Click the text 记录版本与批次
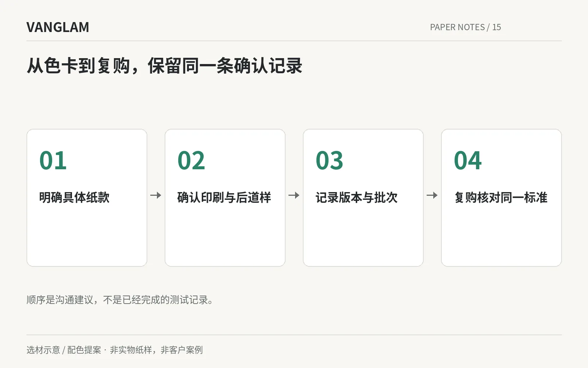The image size is (588, 368). (x=356, y=198)
